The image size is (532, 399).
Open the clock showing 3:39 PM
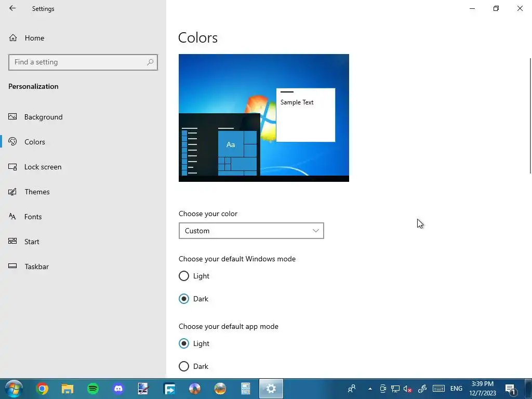point(483,389)
